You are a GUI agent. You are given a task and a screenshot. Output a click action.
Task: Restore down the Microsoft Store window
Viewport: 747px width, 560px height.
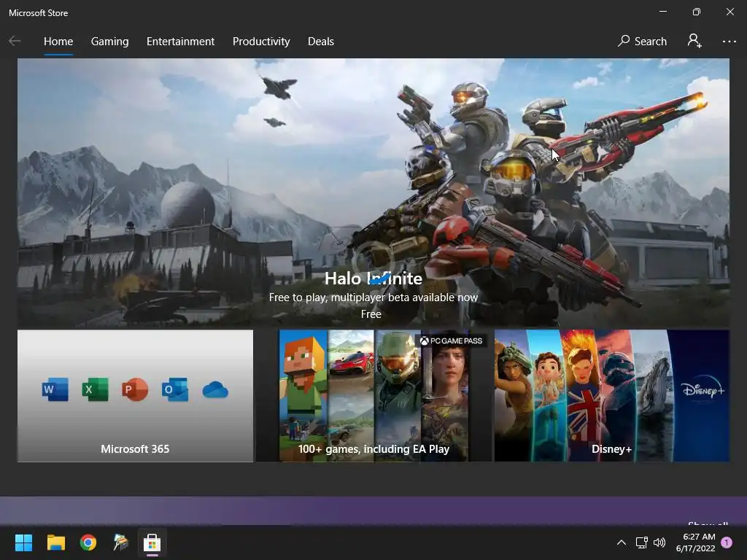click(697, 12)
